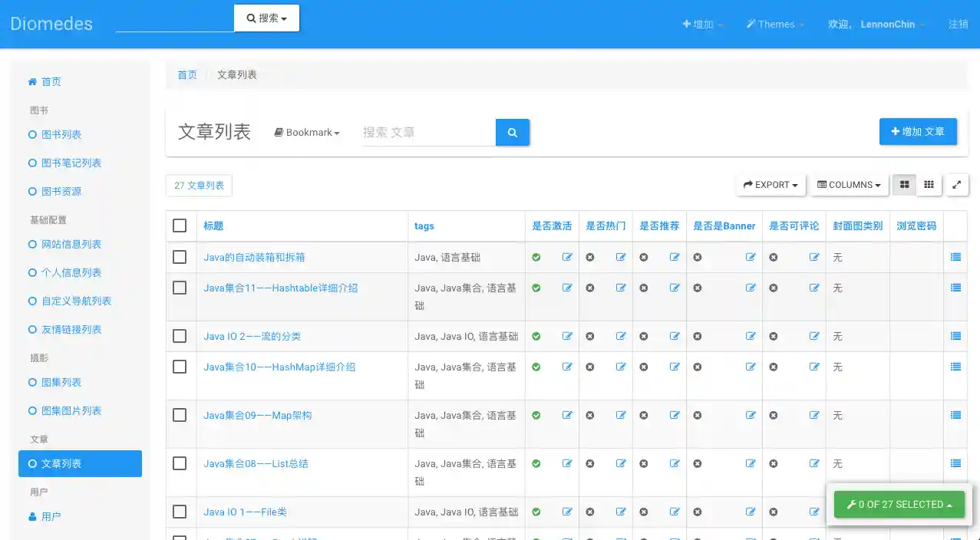Image resolution: width=980 pixels, height=540 pixels.
Task: Click the search magnifier button beside 搜索文章
Action: (x=512, y=132)
